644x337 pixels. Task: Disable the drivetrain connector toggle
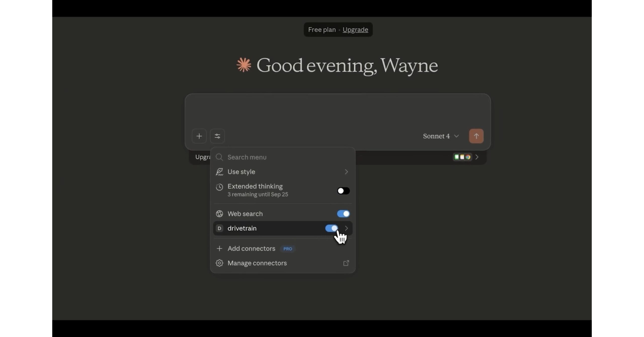[331, 228]
